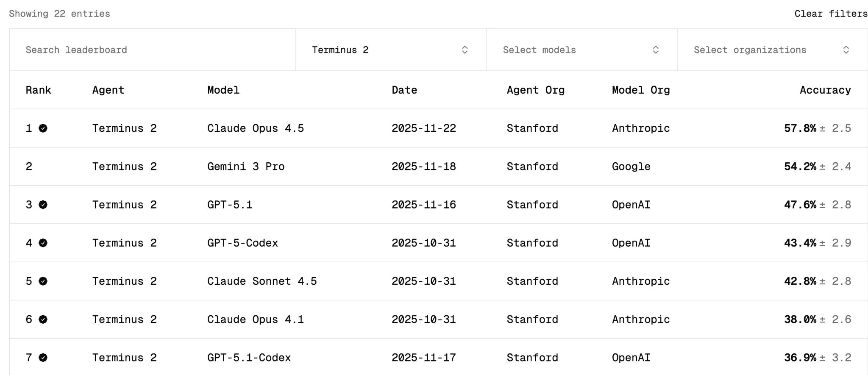
Task: Click chevron arrows in Select organizations filter
Action: [846, 50]
